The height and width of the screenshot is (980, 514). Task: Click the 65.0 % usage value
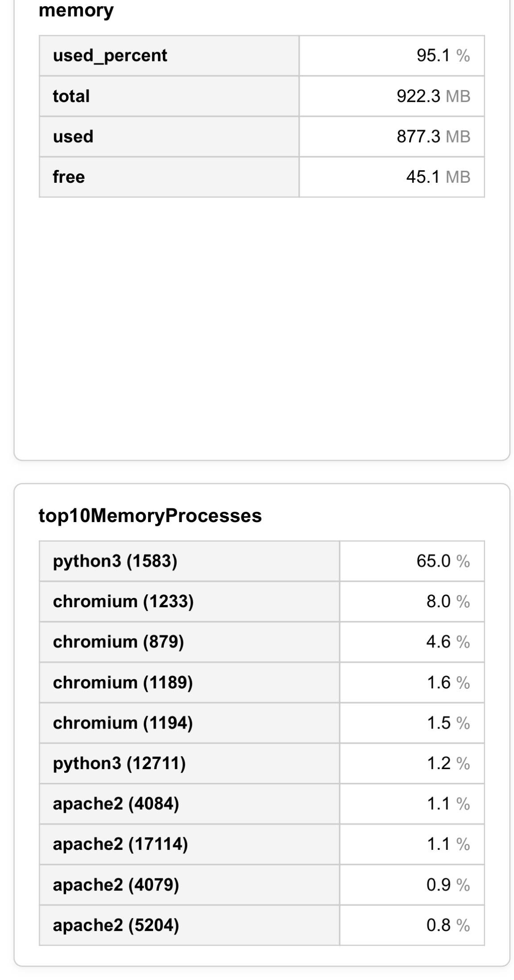click(443, 561)
